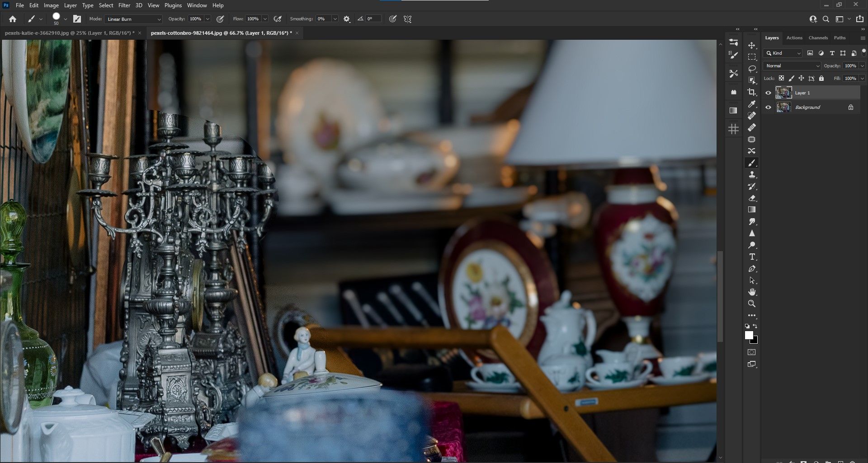Select the Patch tool
This screenshot has height=463, width=868.
(752, 140)
